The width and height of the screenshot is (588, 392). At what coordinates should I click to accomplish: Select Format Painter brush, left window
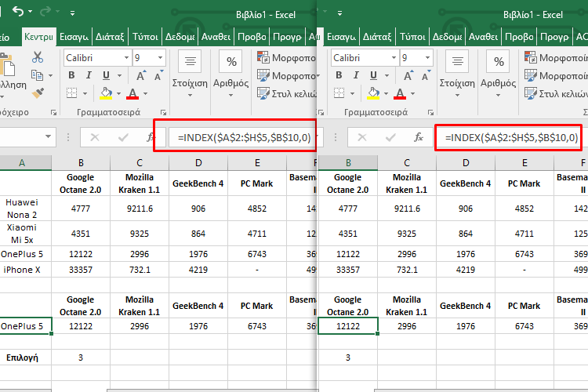tap(38, 93)
